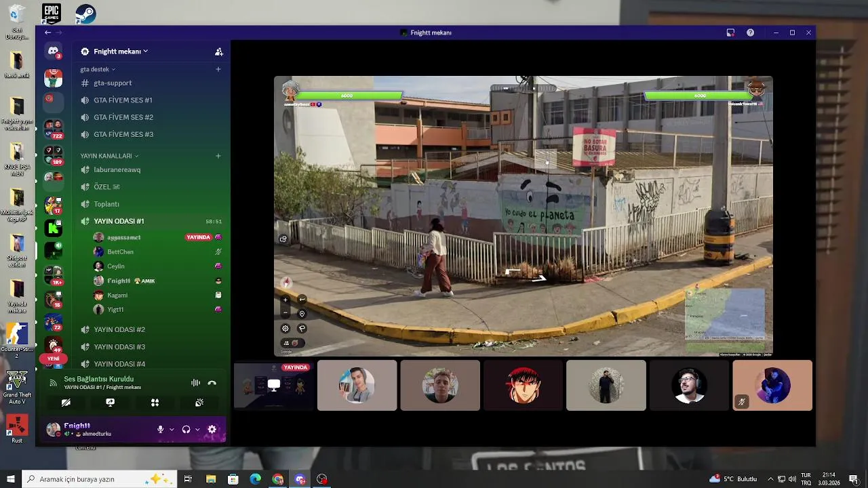Open User Settings gear icon

(212, 429)
